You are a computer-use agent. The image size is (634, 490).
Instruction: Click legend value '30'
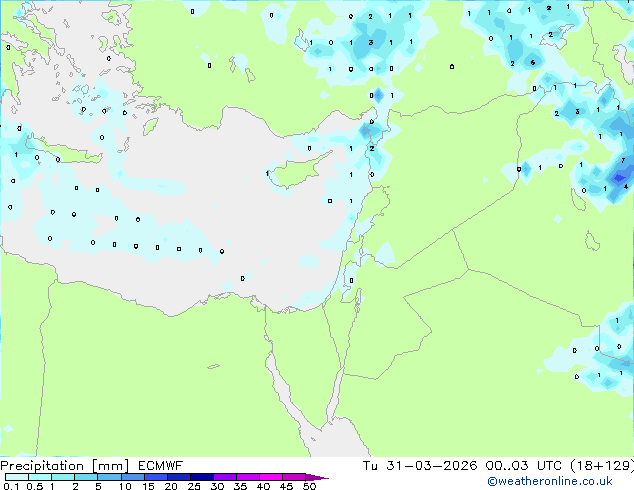tap(217, 486)
